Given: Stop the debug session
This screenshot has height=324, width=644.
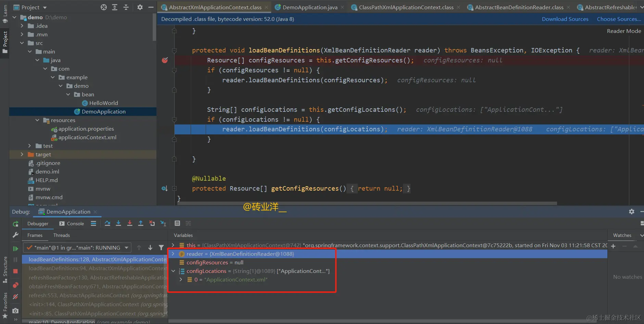Looking at the screenshot, I should tap(15, 271).
